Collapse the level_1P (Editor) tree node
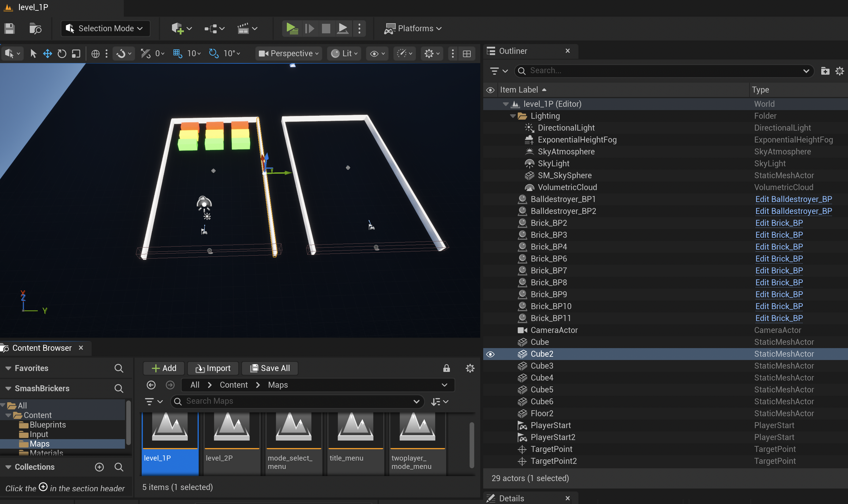Image resolution: width=848 pixels, height=504 pixels. tap(505, 104)
